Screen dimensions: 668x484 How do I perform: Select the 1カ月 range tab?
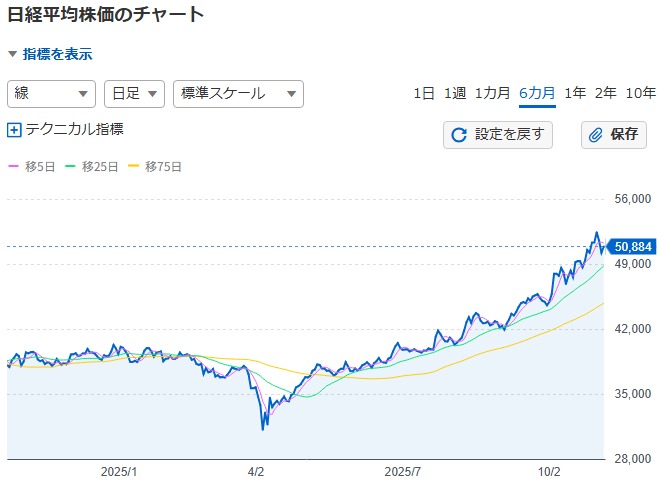pyautogui.click(x=493, y=93)
